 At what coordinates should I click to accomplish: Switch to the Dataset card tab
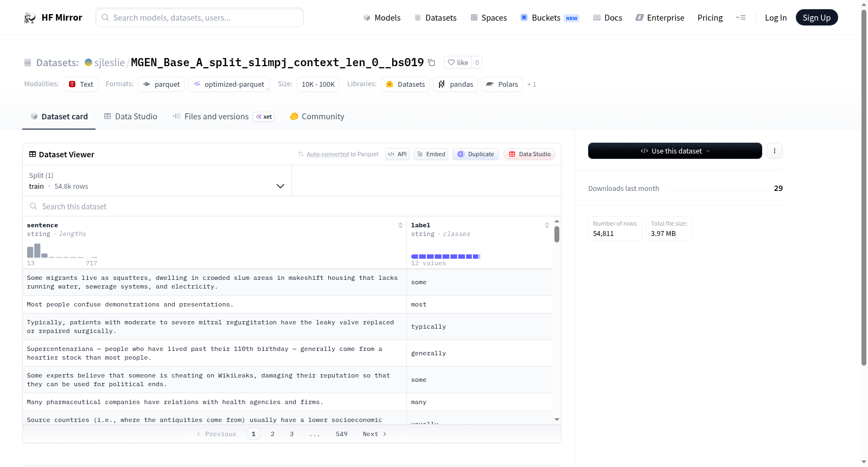(x=59, y=116)
